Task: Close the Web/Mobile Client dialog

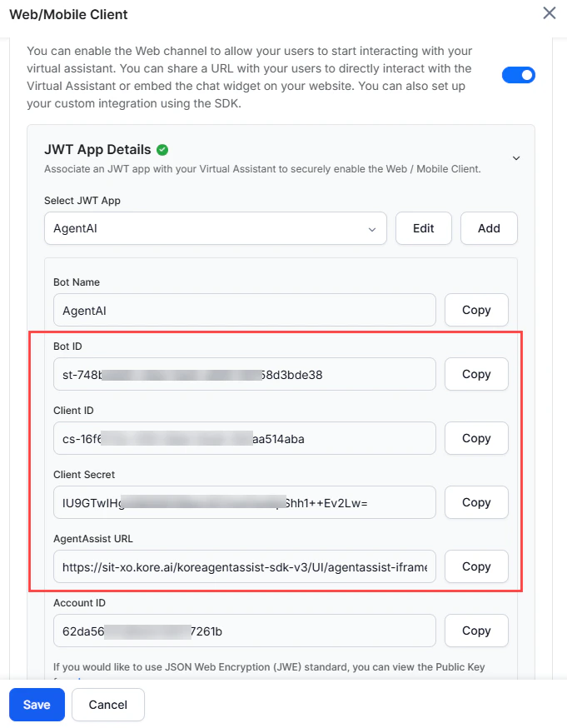Action: (549, 13)
